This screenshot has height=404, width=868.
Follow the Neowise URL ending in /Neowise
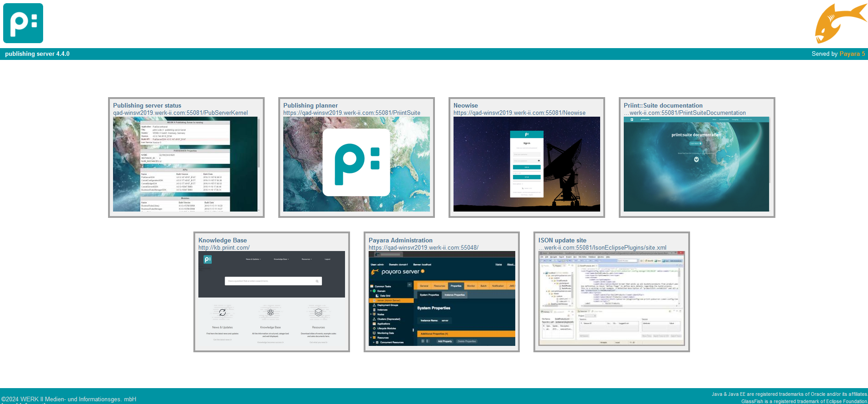pyautogui.click(x=519, y=113)
